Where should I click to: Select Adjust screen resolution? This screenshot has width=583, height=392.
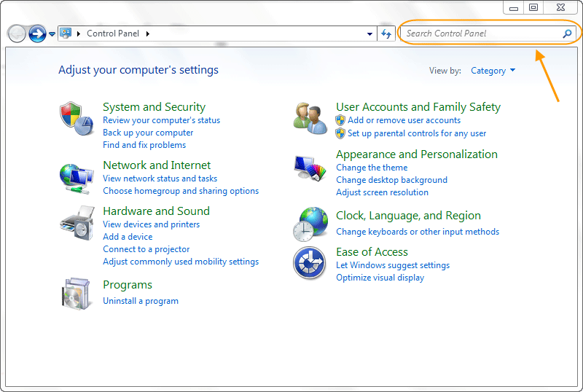382,192
